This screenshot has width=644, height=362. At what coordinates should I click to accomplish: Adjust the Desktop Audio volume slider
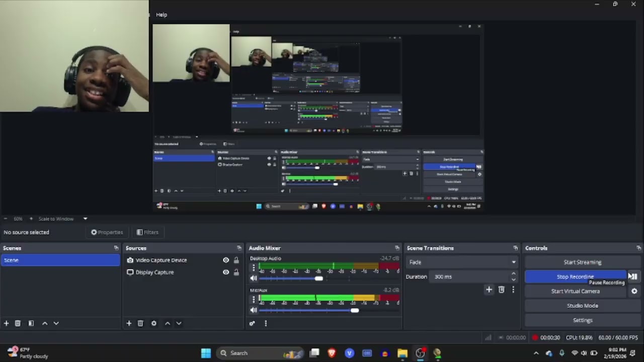(x=319, y=279)
